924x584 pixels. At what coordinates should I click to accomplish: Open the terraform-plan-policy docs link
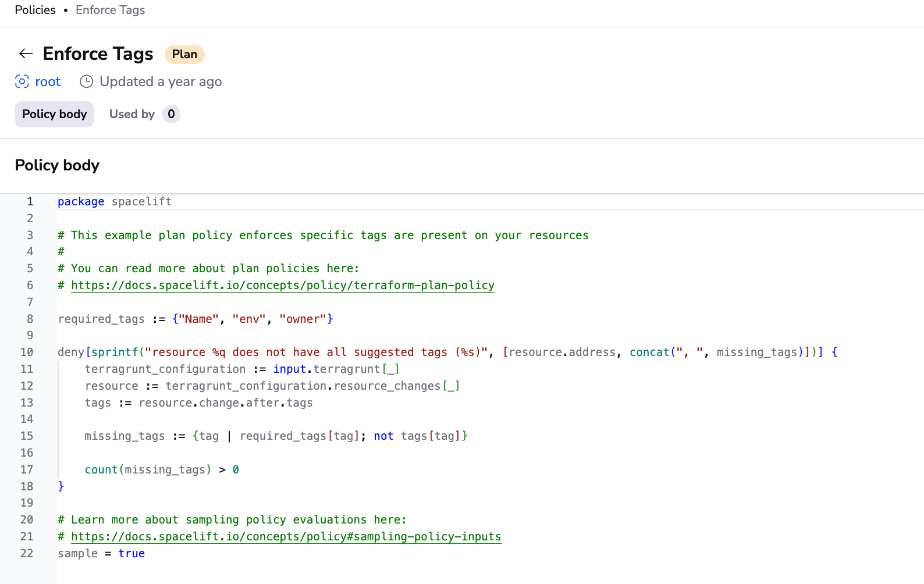click(x=283, y=285)
